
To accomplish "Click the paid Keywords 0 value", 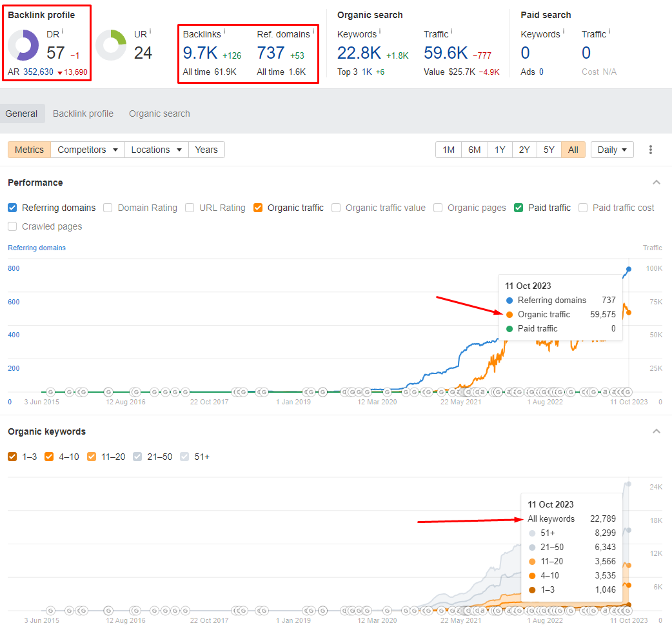I will pyautogui.click(x=525, y=53).
